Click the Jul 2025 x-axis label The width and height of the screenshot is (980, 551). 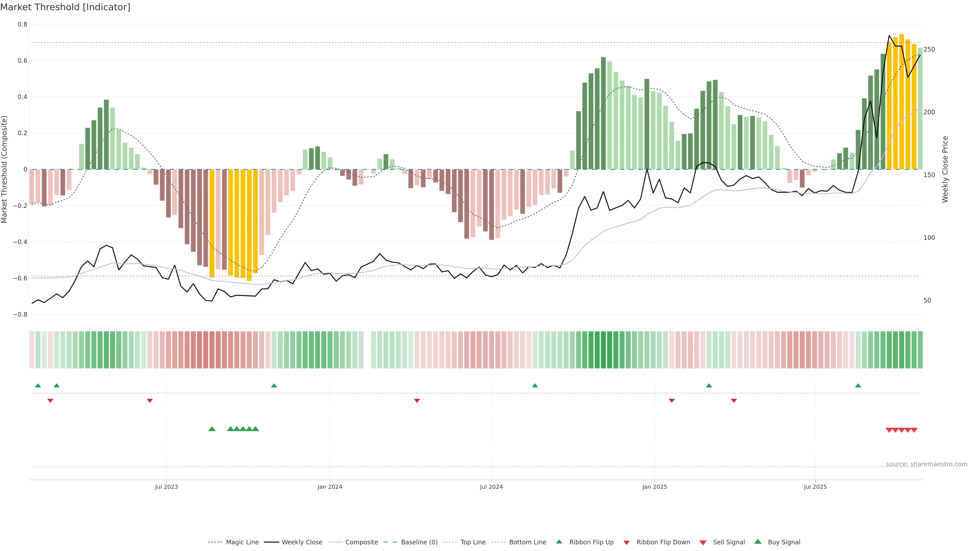coord(815,487)
